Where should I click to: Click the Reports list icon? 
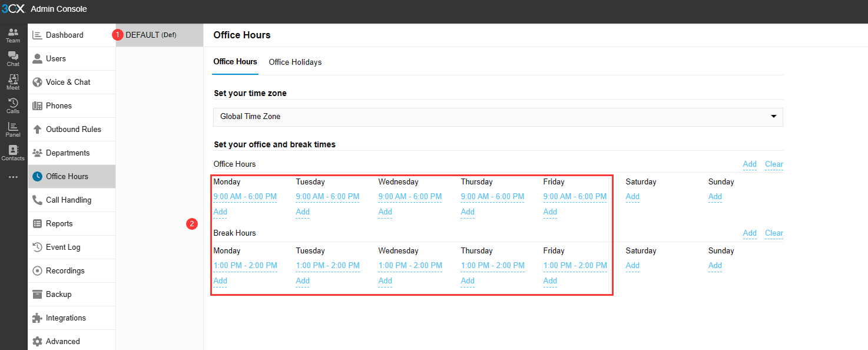coord(37,223)
